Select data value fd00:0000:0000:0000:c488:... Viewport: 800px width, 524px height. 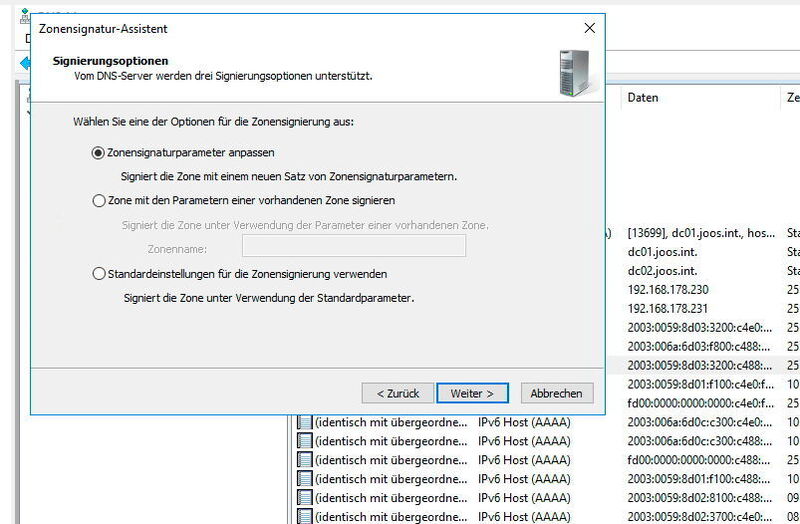point(698,460)
